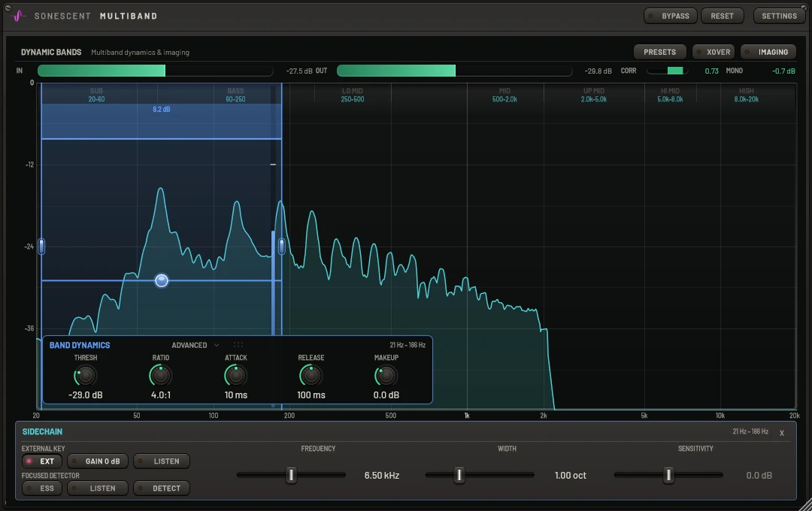Viewport: 812px width, 511px height.
Task: Select the LO MID 250-500 band
Action: click(x=352, y=95)
